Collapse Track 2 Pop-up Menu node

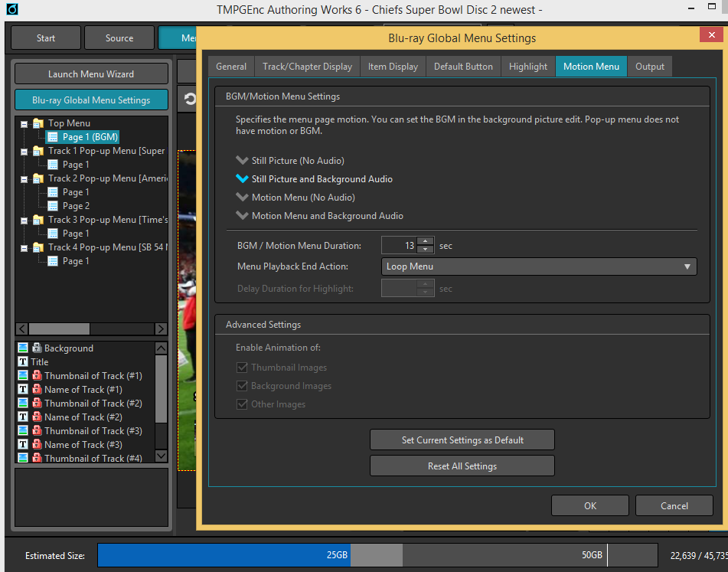point(24,179)
